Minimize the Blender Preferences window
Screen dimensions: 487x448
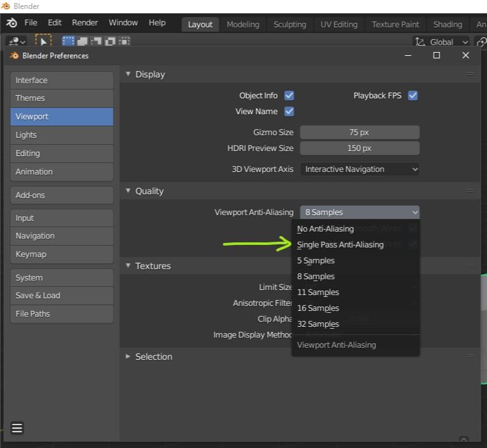(408, 55)
